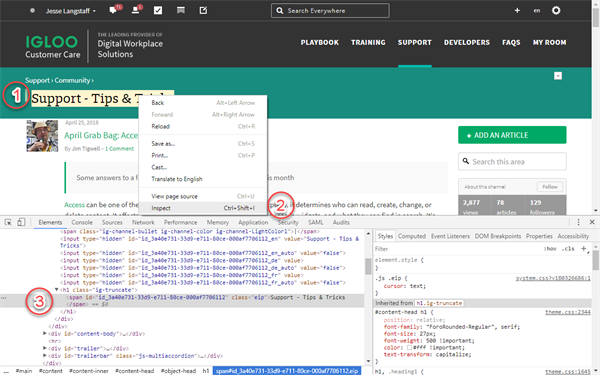This screenshot has height=375, width=600.
Task: Click the IGLOO Customer Care logo
Action: pos(53,47)
